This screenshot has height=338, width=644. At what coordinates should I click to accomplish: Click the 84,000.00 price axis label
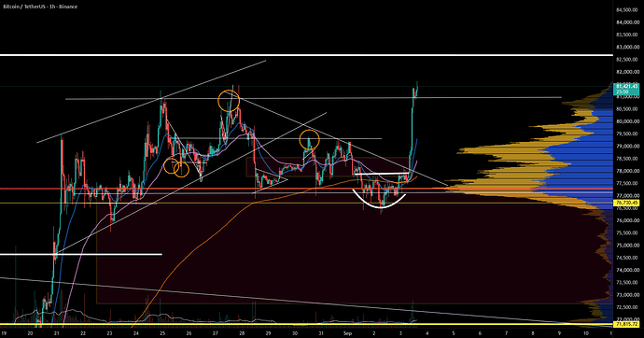tap(628, 22)
